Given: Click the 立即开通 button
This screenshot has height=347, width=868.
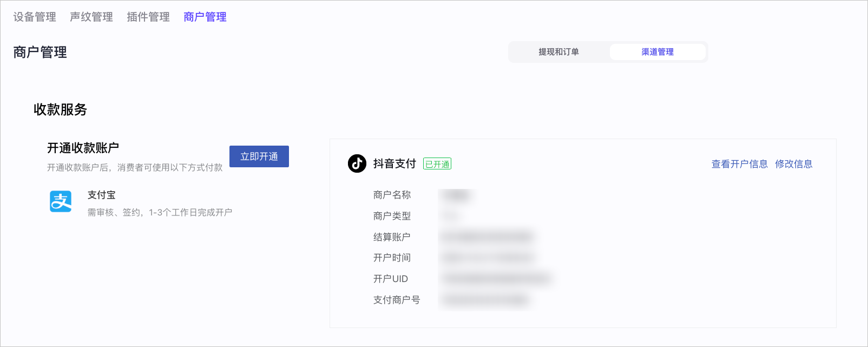Looking at the screenshot, I should click(x=259, y=156).
